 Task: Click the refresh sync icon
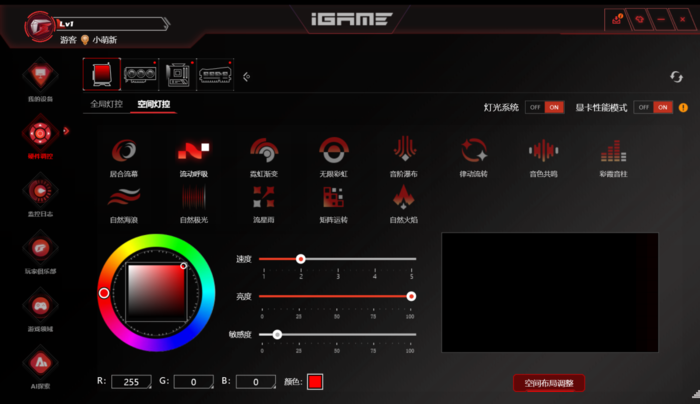coord(676,77)
